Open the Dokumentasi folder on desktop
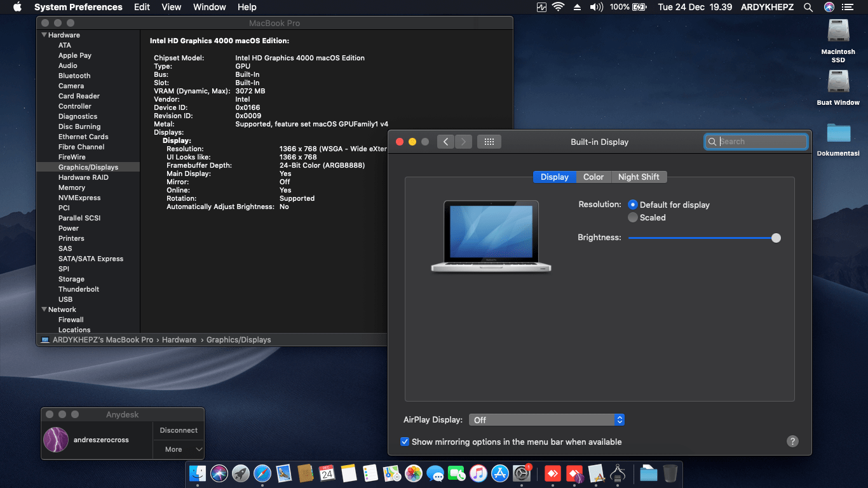868x488 pixels. point(838,133)
